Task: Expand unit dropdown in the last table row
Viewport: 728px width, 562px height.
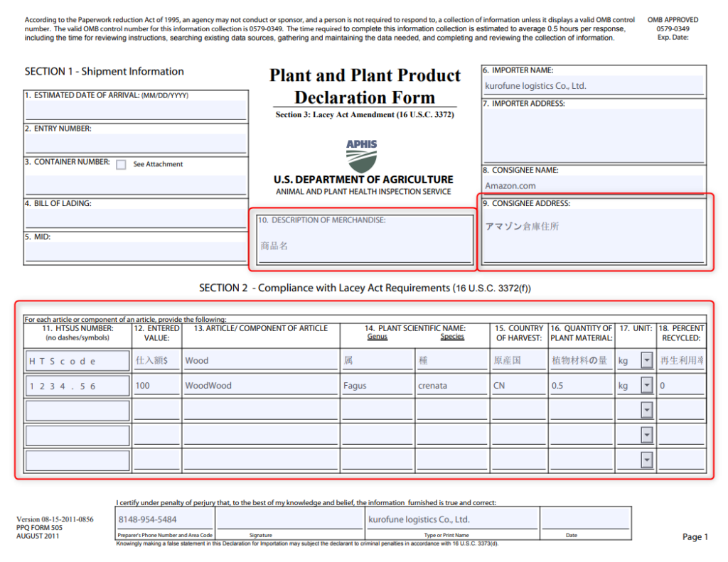Action: point(646,460)
